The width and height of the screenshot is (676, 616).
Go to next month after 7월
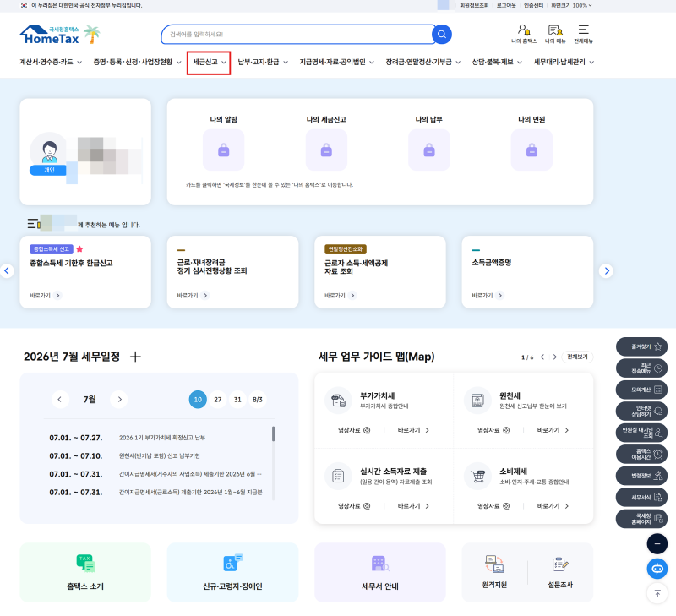[x=119, y=399]
